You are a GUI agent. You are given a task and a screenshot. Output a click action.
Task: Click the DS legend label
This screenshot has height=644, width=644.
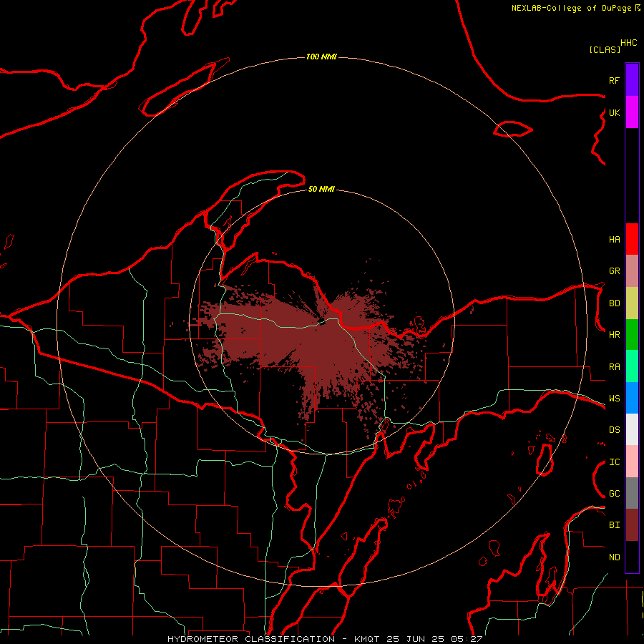(614, 430)
